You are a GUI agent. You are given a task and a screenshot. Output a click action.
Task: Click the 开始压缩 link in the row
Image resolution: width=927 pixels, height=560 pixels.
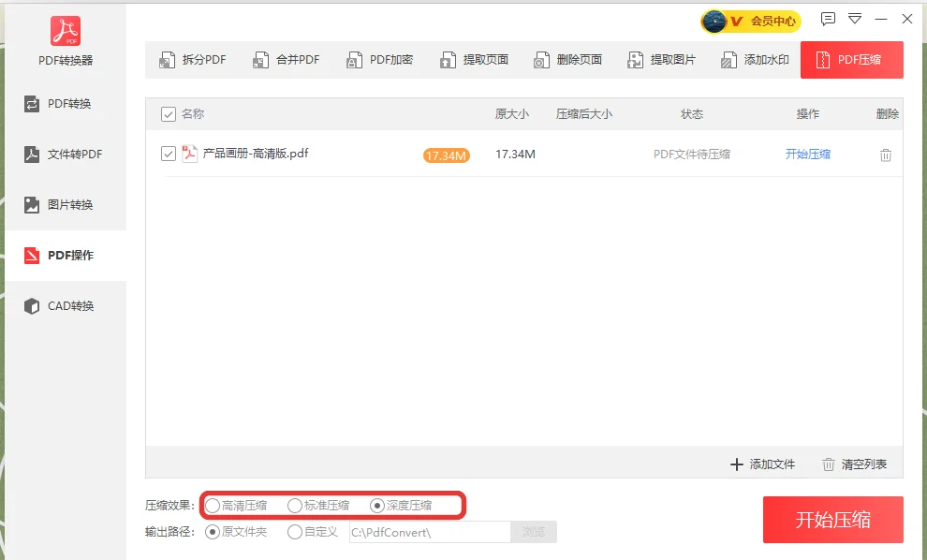click(807, 155)
